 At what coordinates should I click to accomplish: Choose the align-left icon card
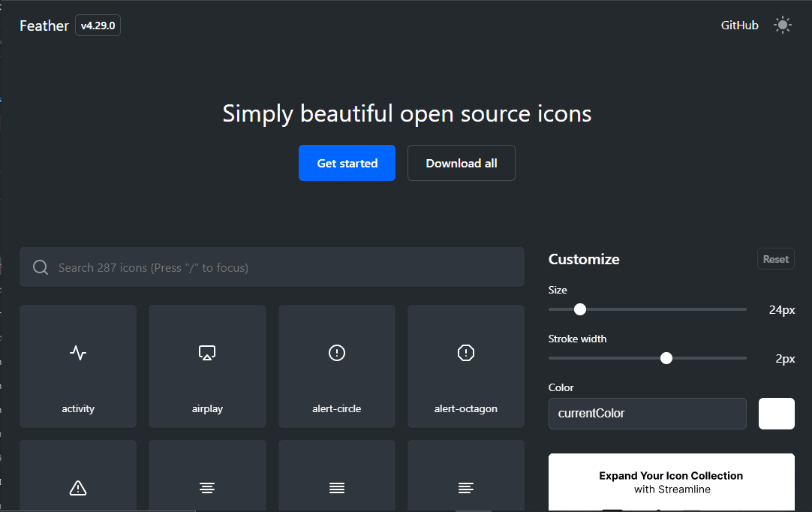click(466, 476)
